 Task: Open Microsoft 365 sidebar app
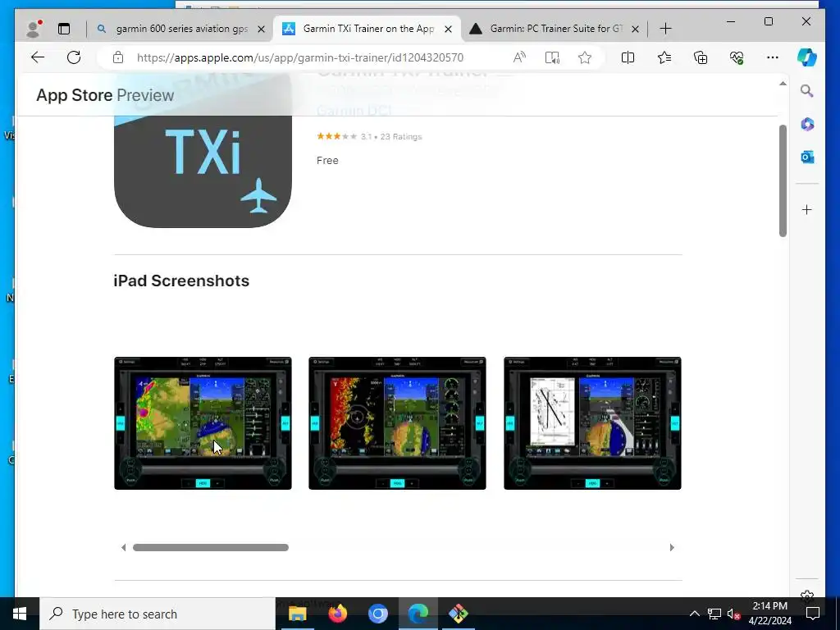[x=807, y=125]
